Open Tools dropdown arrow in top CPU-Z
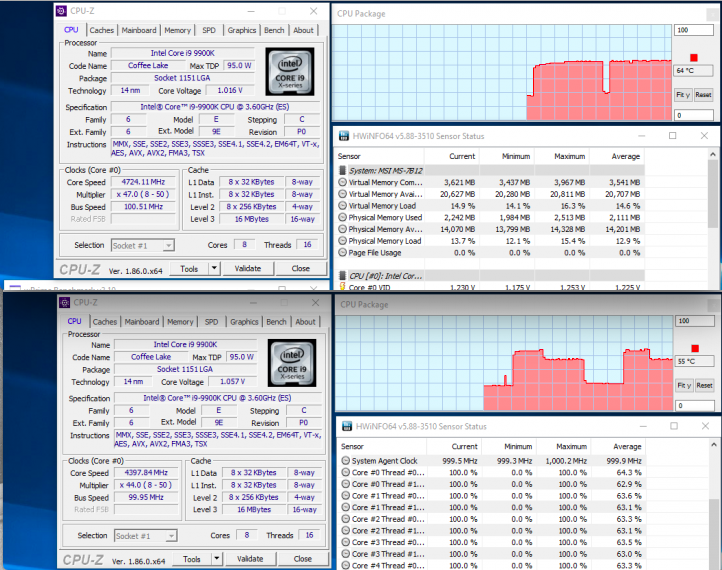 pyautogui.click(x=214, y=268)
